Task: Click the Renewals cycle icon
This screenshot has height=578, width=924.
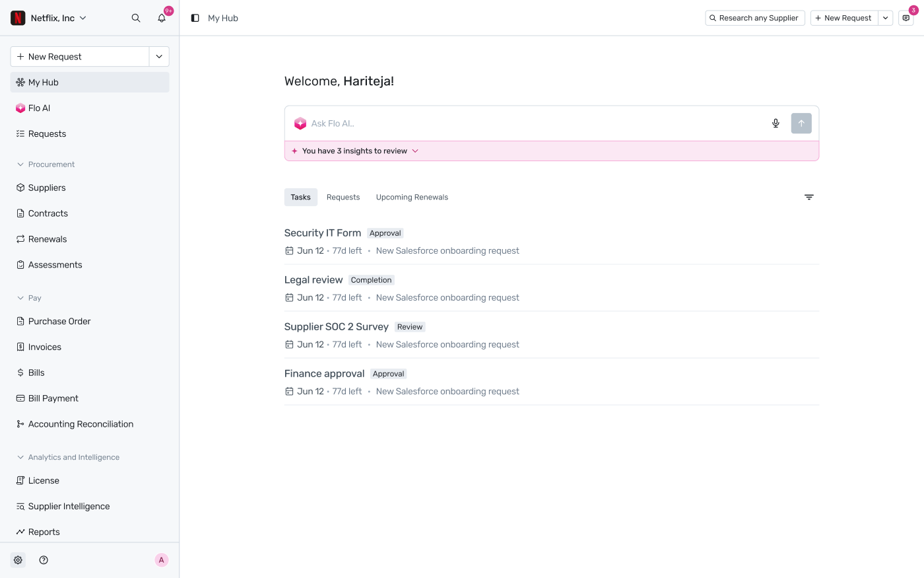Action: click(x=20, y=239)
